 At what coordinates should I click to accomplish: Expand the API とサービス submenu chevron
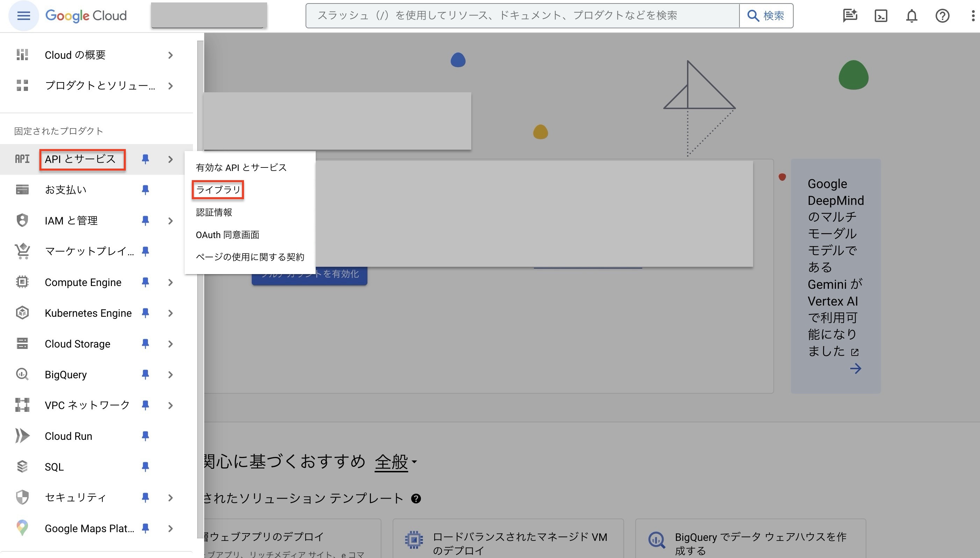171,159
